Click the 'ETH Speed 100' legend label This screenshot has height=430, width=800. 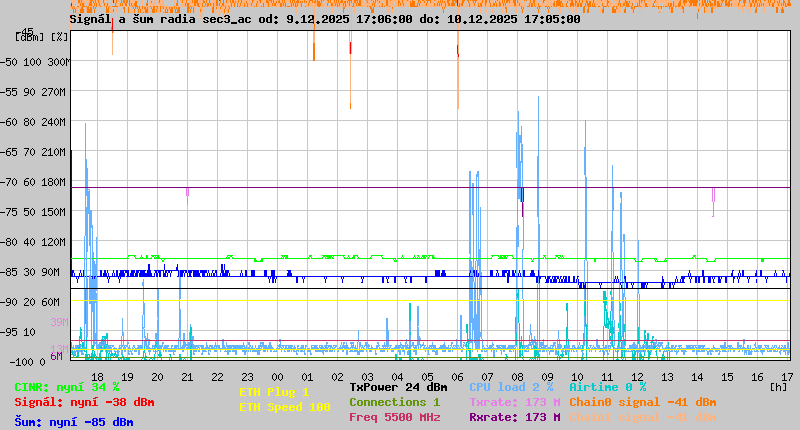click(284, 408)
